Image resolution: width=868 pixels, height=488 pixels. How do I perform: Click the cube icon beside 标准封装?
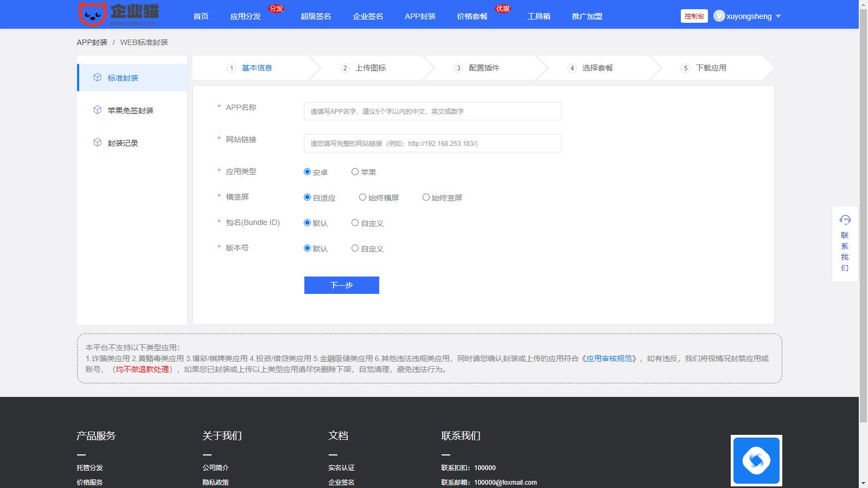(x=97, y=78)
